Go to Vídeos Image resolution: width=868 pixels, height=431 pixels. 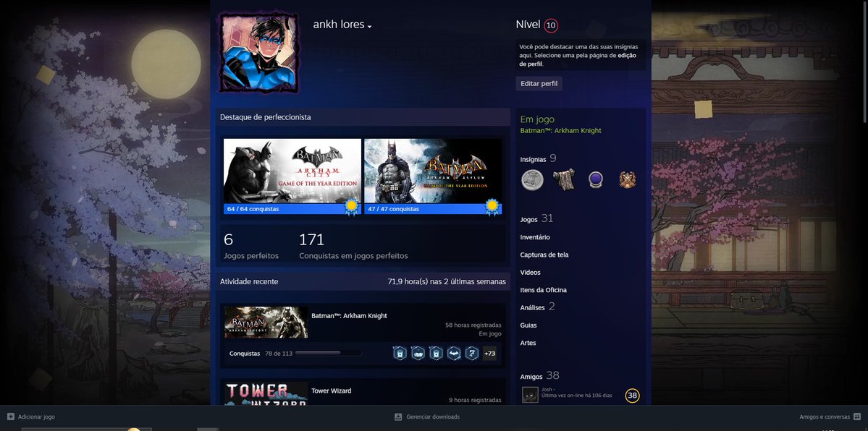click(x=531, y=273)
